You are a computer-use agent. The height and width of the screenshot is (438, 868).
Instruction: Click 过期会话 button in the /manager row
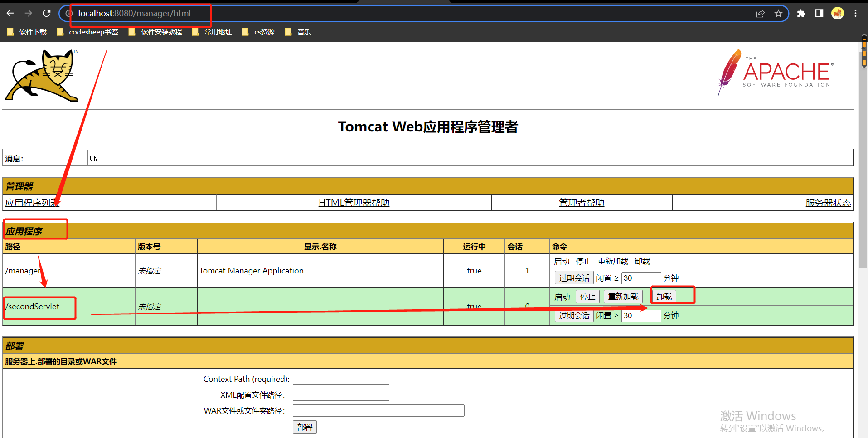574,278
